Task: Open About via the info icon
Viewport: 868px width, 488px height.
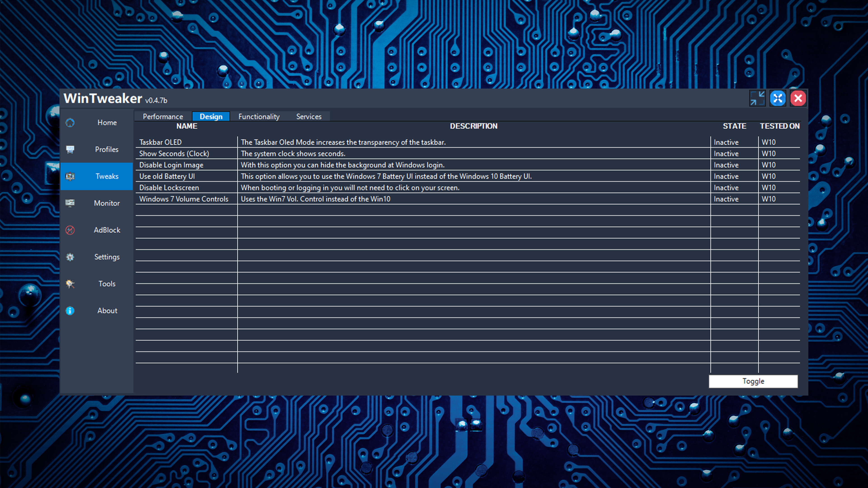Action: pos(70,310)
